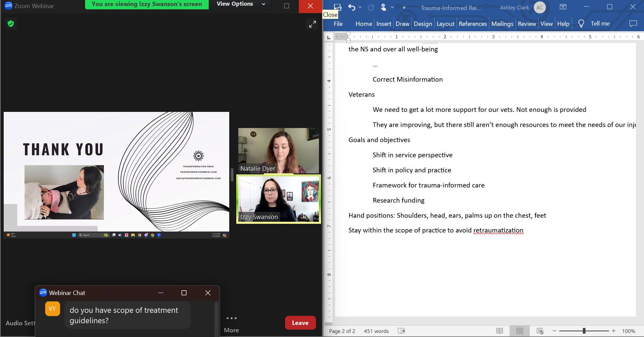Click the Ashley Clark account name
The image size is (644, 337).
[x=514, y=7]
